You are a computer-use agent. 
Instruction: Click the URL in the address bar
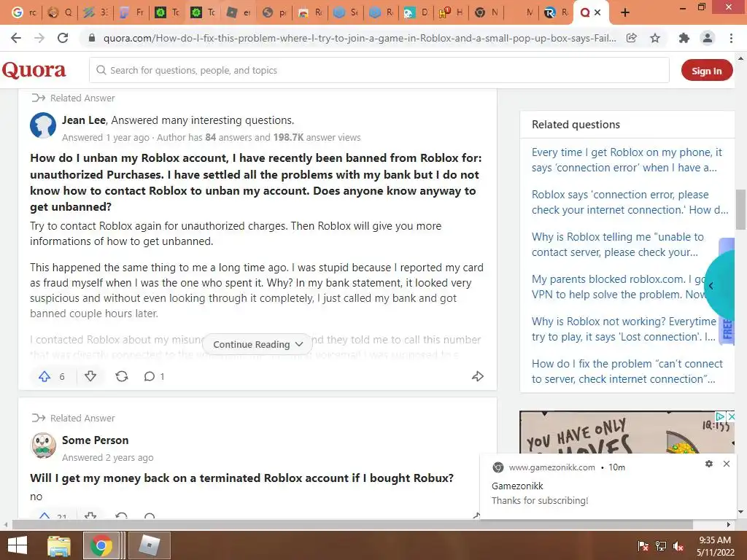point(360,38)
